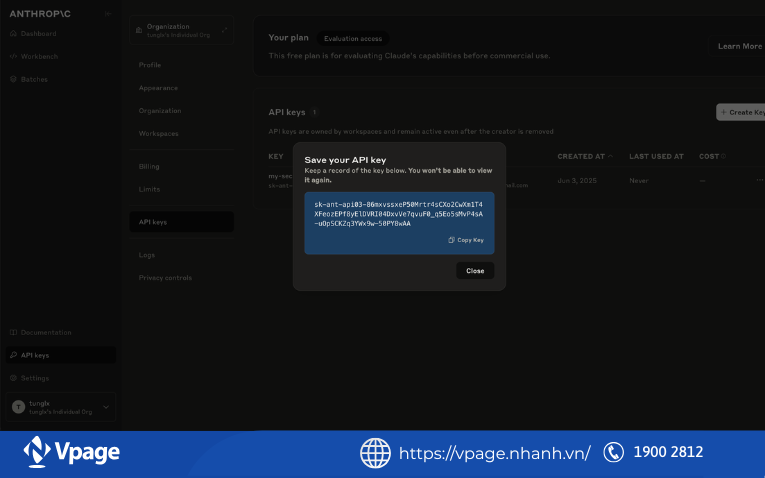The width and height of the screenshot is (765, 478).
Task: Select API keys in the settings menu
Action: (181, 222)
